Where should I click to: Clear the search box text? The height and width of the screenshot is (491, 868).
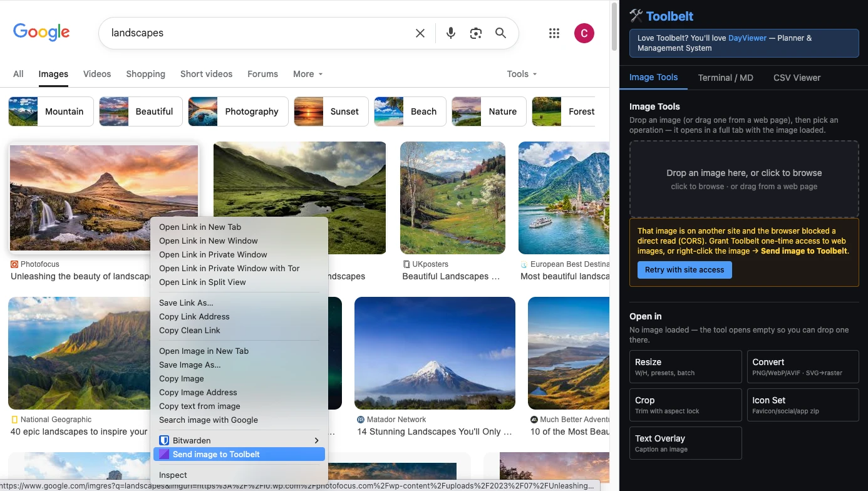click(x=420, y=33)
